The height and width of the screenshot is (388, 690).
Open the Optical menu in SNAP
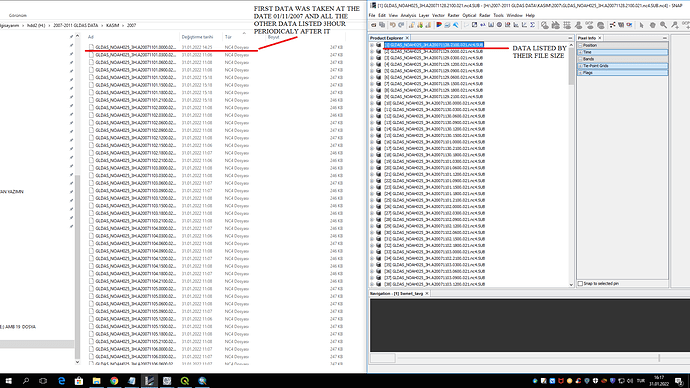pyautogui.click(x=469, y=15)
